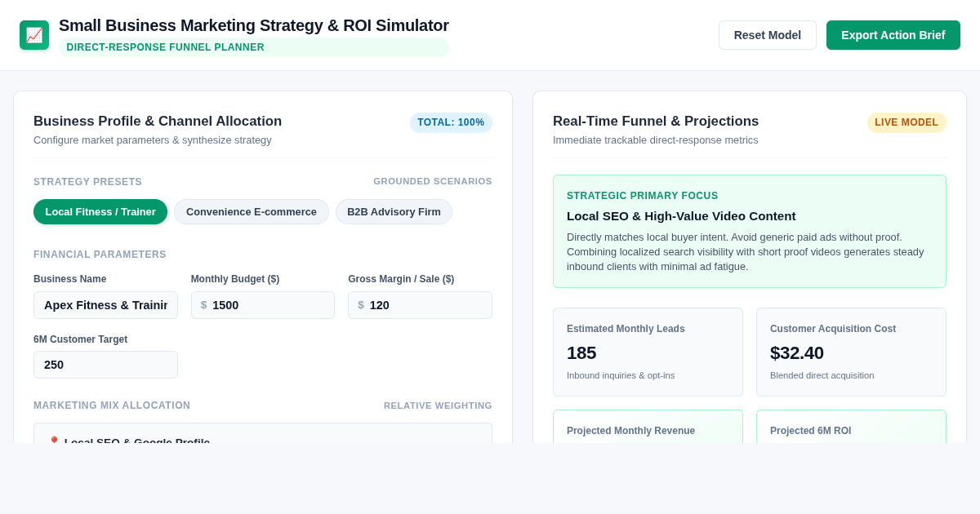
Task: Click Local SEO & High-Value Video Content title
Action: [681, 216]
